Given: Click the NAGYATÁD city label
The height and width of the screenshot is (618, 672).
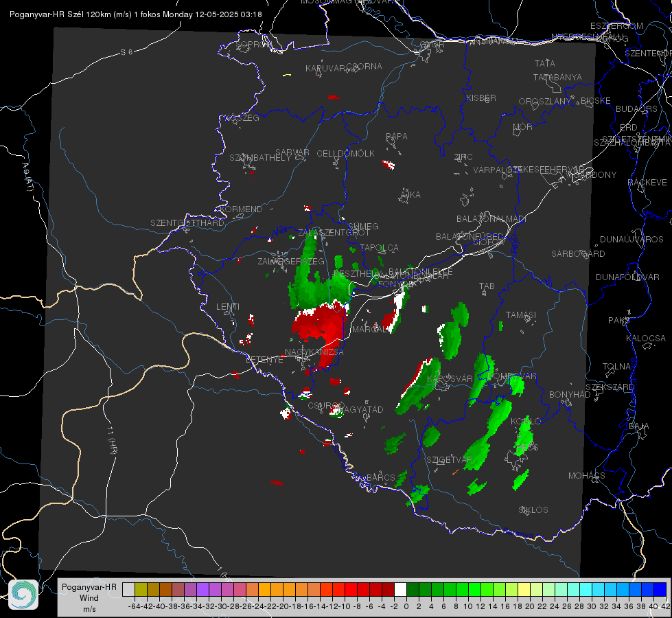Looking at the screenshot, I should coord(361,410).
